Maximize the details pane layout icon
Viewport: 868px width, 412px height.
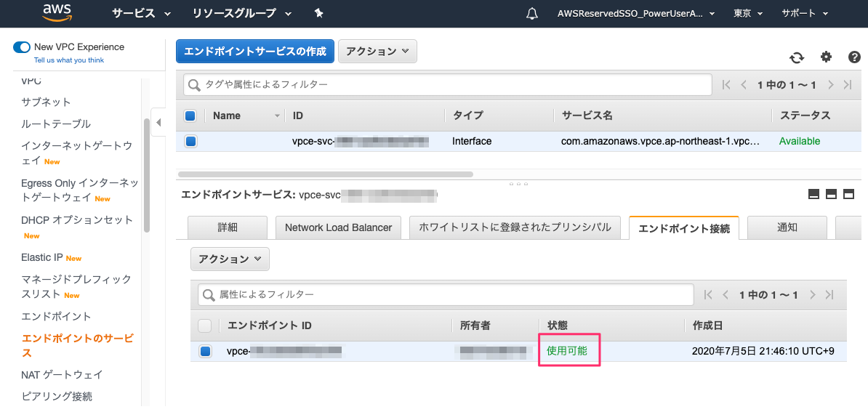(848, 194)
